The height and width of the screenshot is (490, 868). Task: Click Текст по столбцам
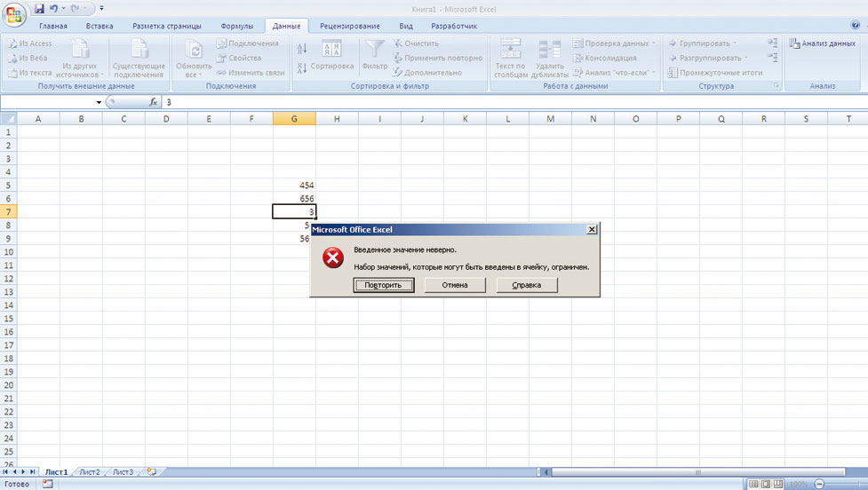[x=510, y=58]
